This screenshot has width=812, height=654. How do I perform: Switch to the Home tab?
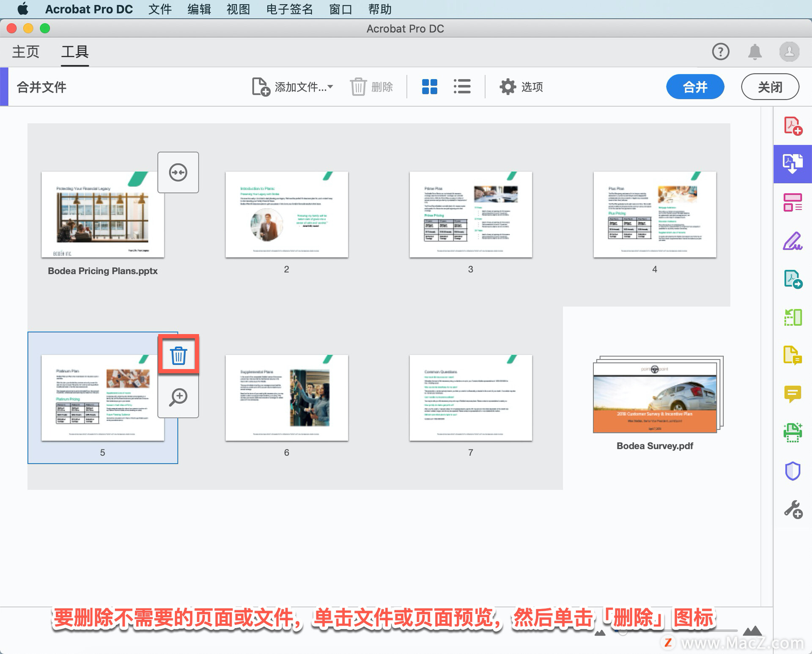pos(25,52)
